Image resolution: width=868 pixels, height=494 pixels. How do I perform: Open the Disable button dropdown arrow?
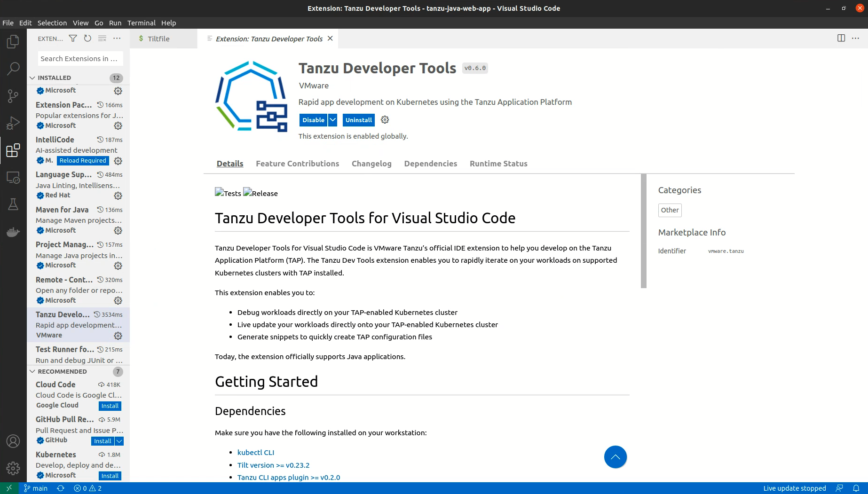coord(333,120)
